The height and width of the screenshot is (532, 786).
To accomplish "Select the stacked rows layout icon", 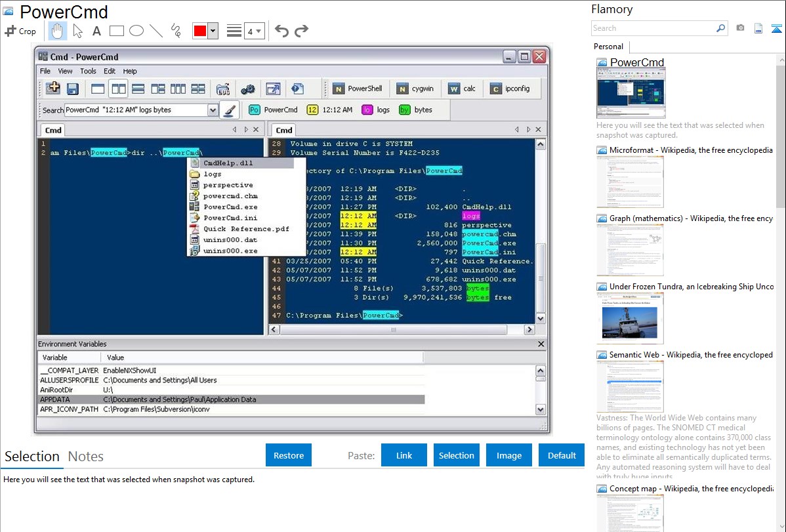I will (138, 89).
